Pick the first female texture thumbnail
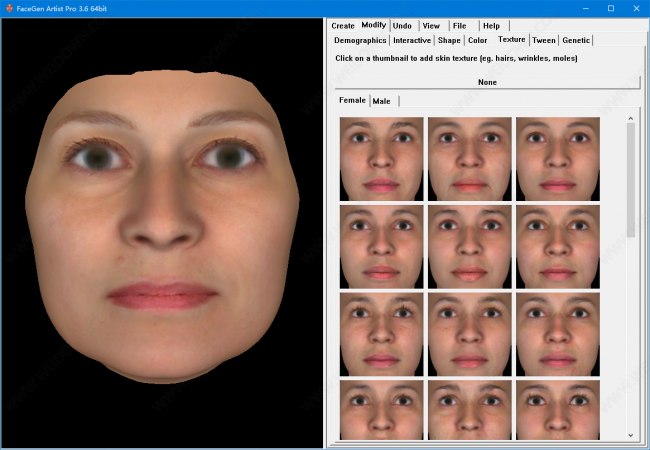Screen dimensions: 650x450 click(x=381, y=158)
